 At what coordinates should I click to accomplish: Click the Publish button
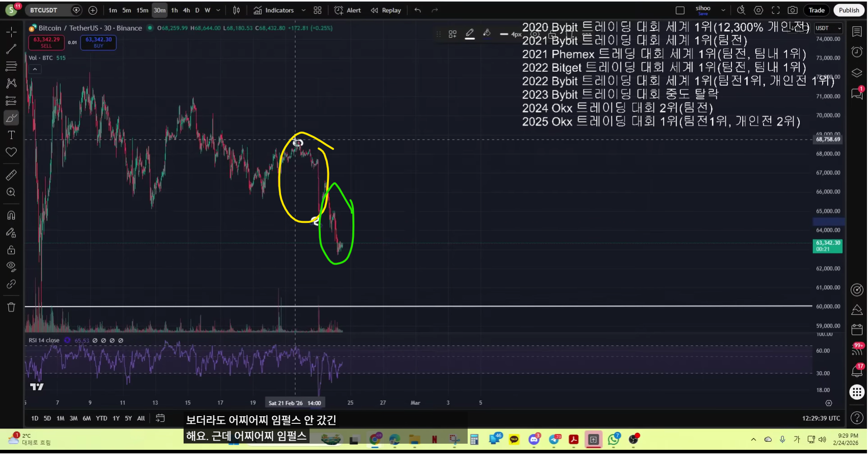849,10
